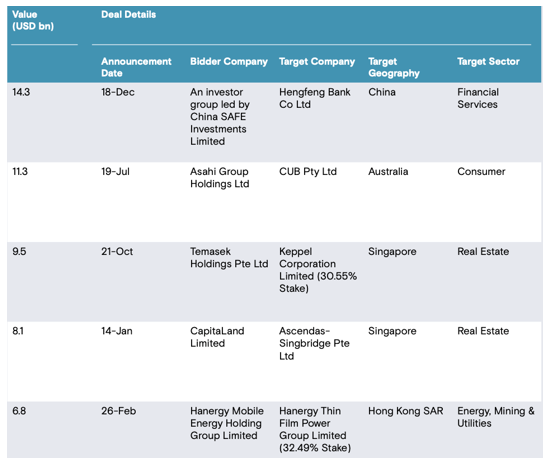Click the Energy, Mining & Utilities cell
The height and width of the screenshot is (459, 550).
pyautogui.click(x=496, y=417)
